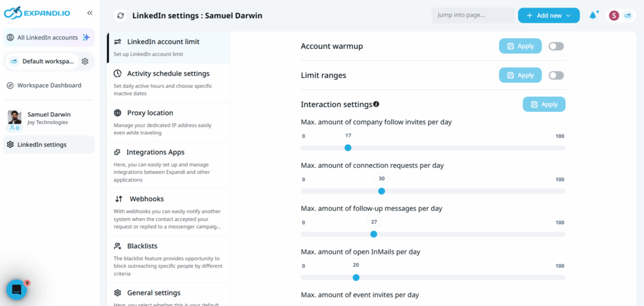Turn on the Limit ranges toggle
This screenshot has height=306, width=644.
(556, 75)
